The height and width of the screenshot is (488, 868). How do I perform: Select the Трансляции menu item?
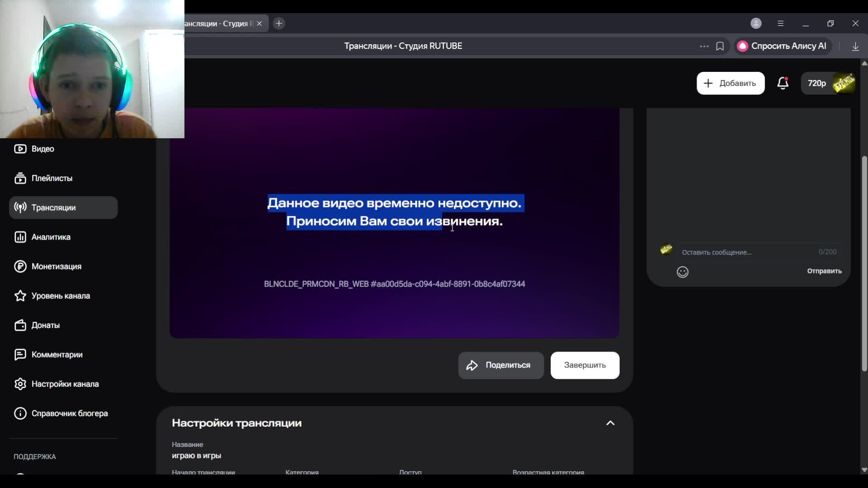click(63, 207)
